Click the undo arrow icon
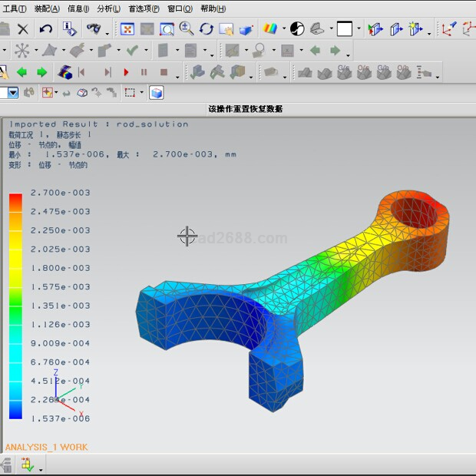The width and height of the screenshot is (476, 476). click(46, 29)
